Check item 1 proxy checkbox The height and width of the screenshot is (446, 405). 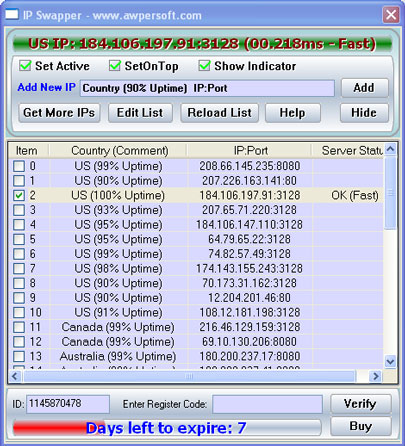[19, 181]
